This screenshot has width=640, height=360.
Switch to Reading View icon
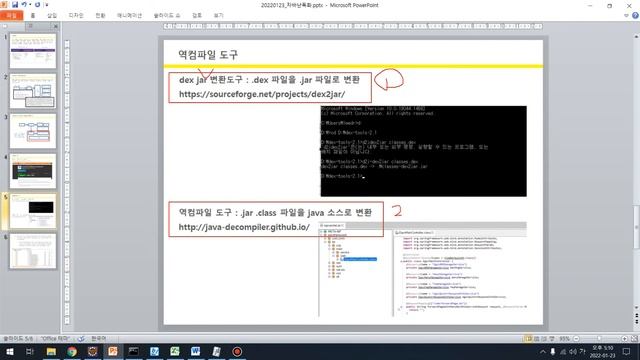544,339
